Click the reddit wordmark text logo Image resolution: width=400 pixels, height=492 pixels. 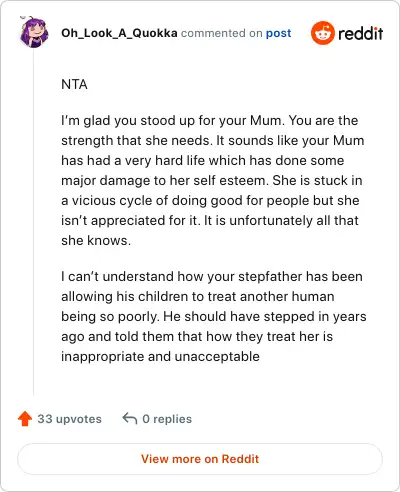[x=360, y=33]
